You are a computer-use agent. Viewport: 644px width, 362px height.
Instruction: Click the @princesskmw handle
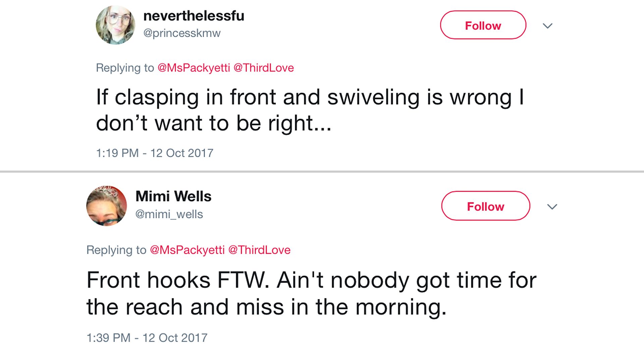[x=182, y=33]
